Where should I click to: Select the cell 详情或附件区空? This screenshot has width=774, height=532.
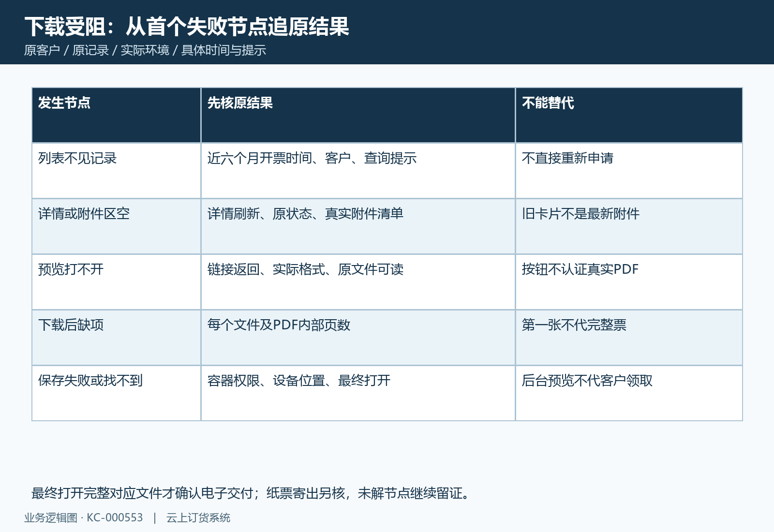[116, 226]
